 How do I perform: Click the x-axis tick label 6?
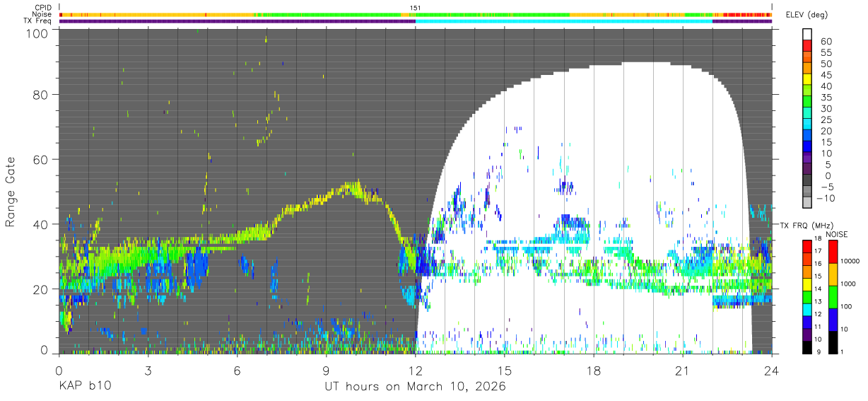237,371
